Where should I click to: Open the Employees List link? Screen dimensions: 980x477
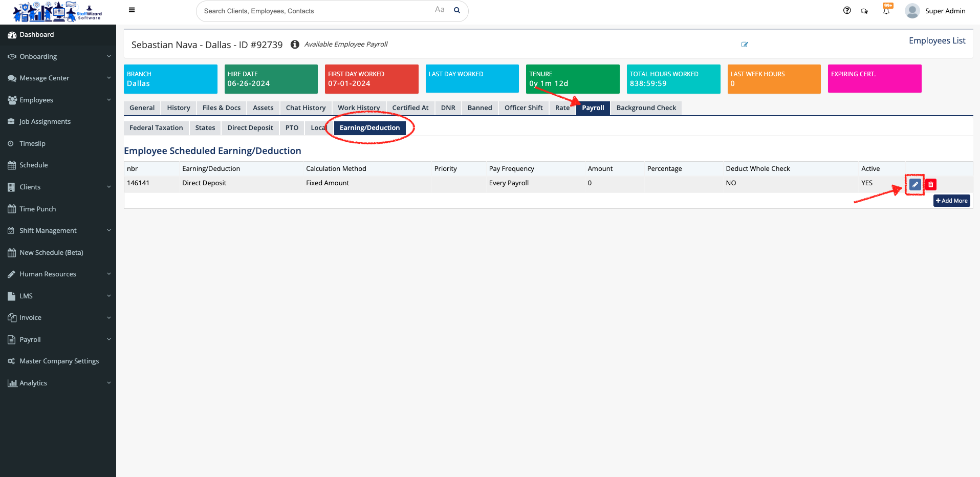(x=937, y=40)
